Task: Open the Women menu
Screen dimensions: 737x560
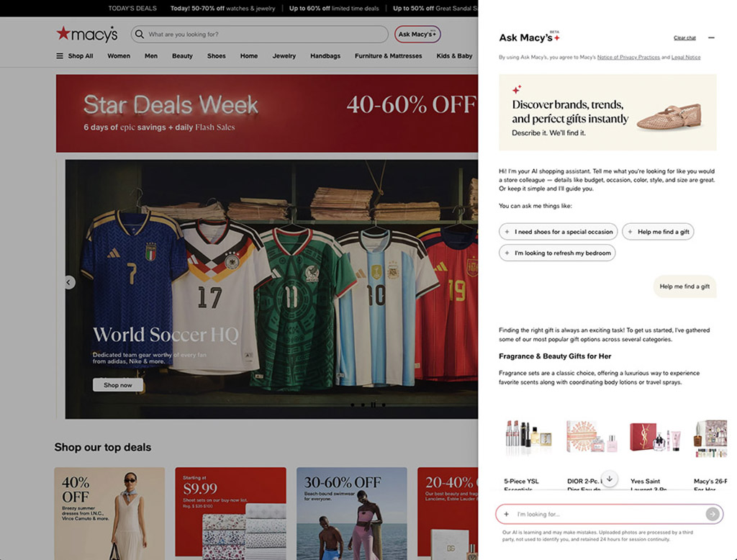Action: (x=119, y=55)
